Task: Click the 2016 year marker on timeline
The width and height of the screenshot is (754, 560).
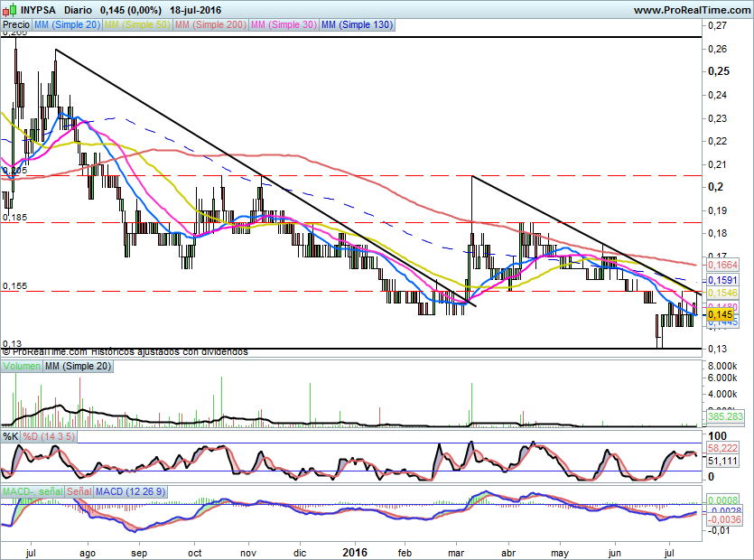Action: (x=353, y=549)
